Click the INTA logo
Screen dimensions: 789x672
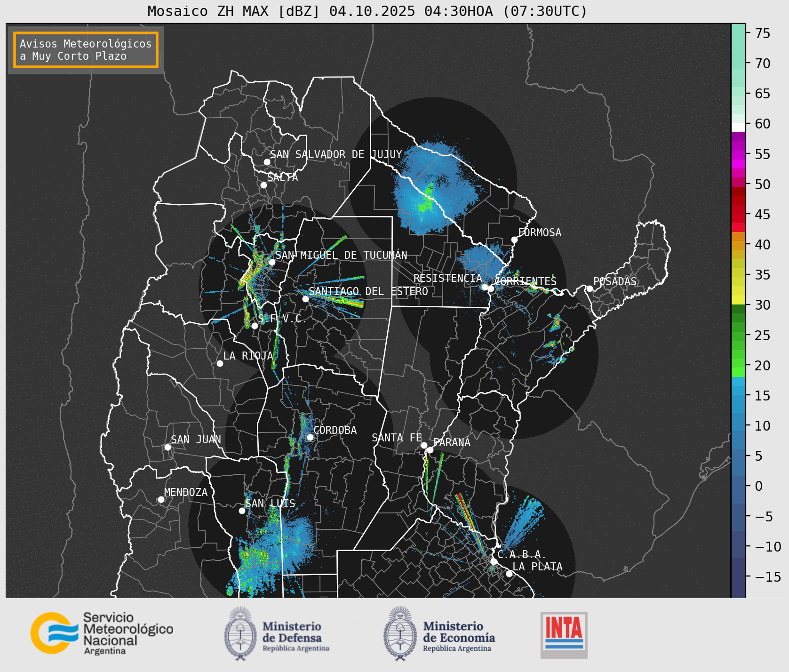[x=564, y=635]
